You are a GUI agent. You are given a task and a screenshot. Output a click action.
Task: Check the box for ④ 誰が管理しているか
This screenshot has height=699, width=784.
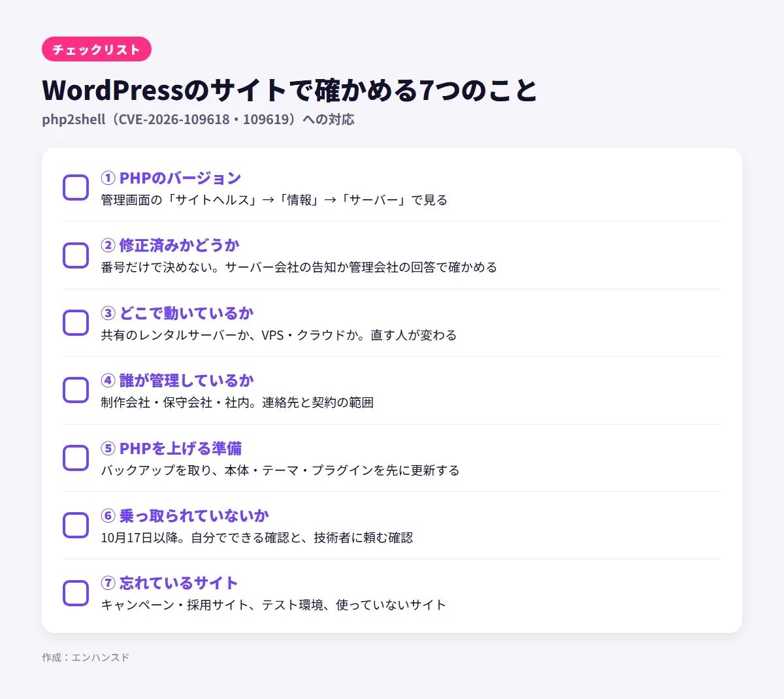click(x=76, y=390)
